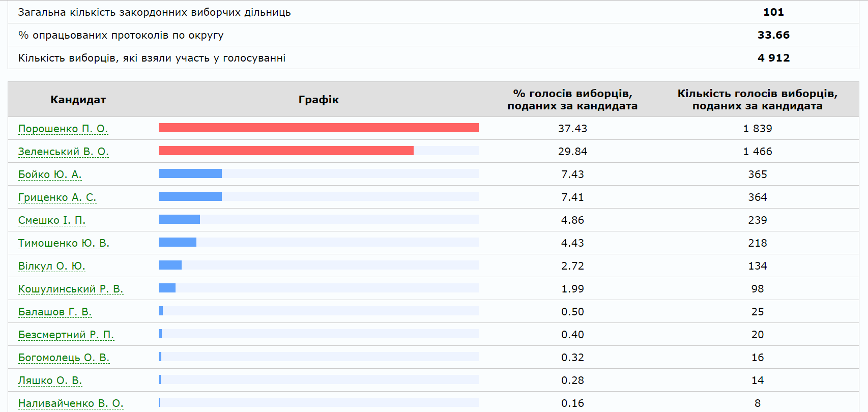Open candidate link Зеленський В. О.
The image size is (868, 412).
(64, 152)
